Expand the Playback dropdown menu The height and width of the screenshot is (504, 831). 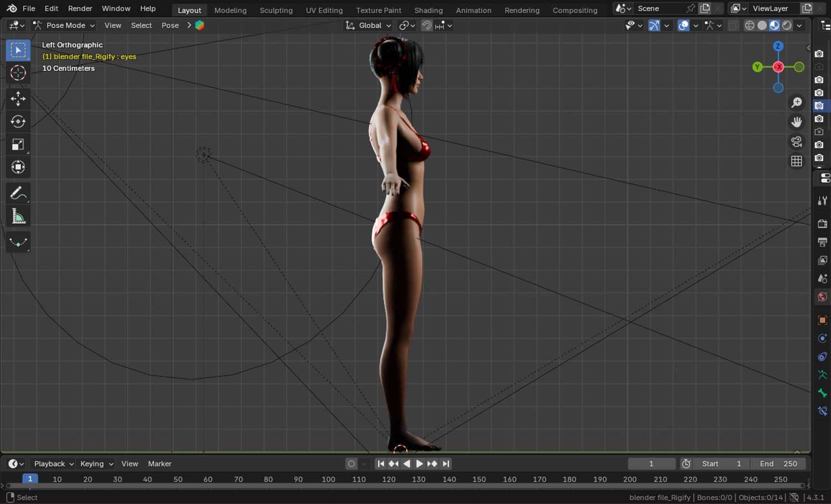[x=54, y=464]
